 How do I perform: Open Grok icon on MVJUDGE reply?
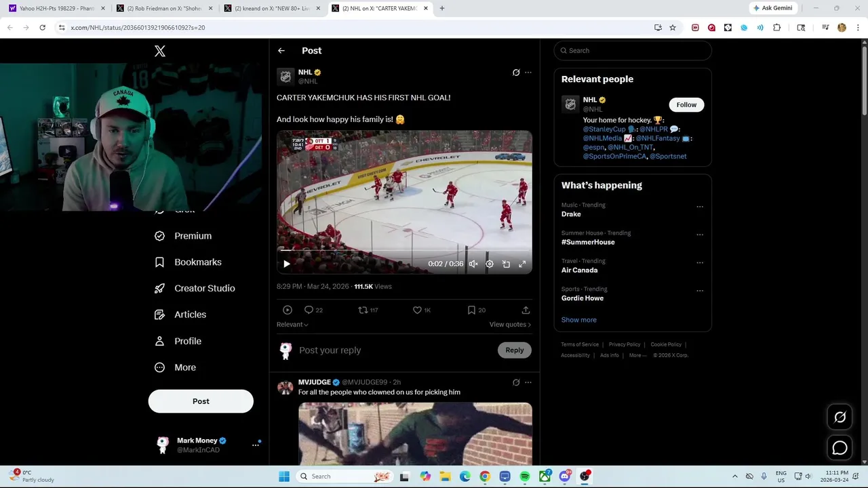(516, 382)
